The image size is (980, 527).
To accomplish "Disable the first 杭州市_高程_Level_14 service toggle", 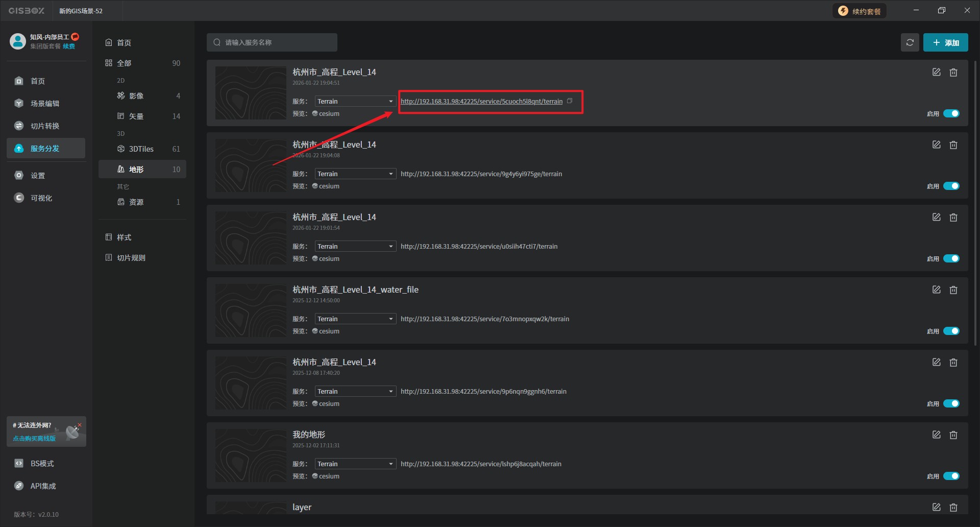I will [951, 113].
